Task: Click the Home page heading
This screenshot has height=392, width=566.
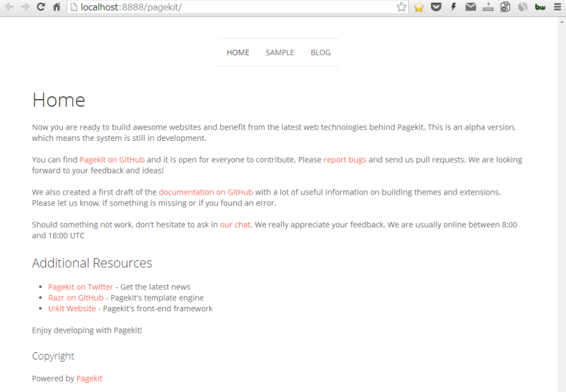Action: click(59, 100)
